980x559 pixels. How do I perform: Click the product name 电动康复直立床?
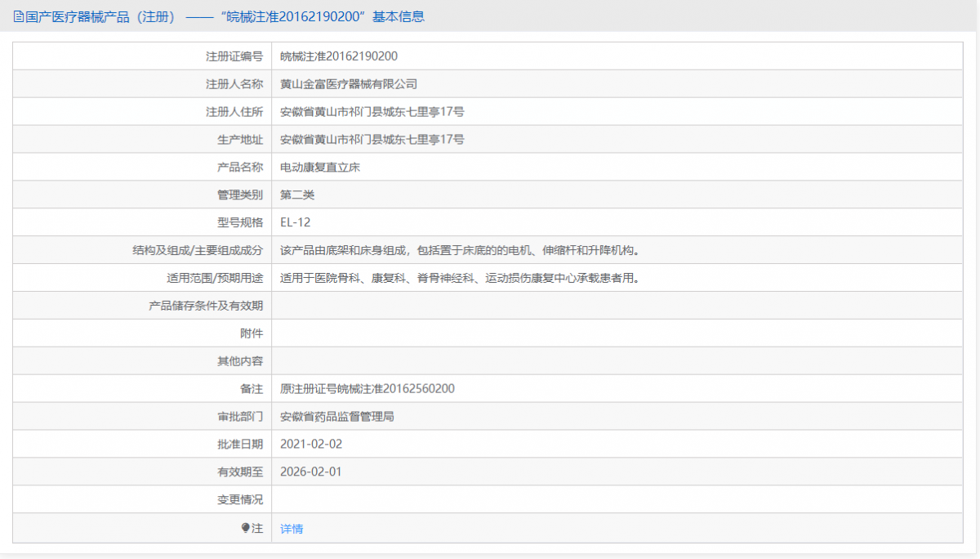(320, 168)
